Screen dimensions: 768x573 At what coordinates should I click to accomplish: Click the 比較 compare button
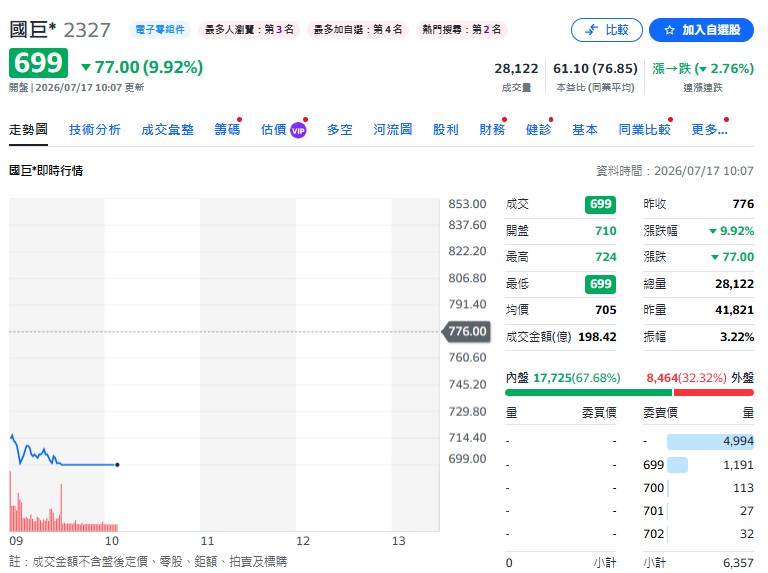tap(606, 30)
